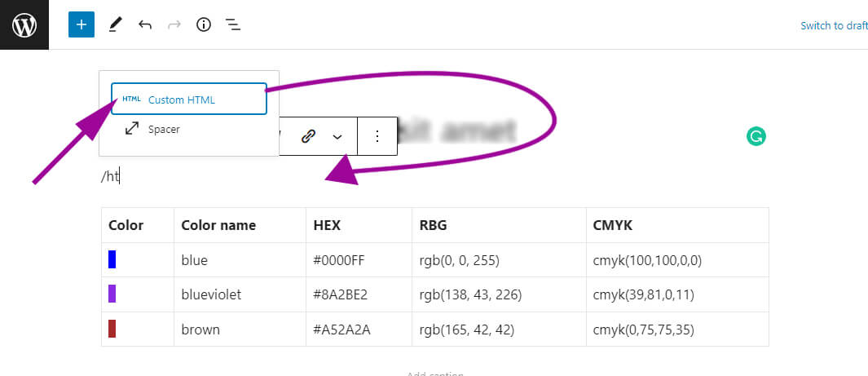The image size is (868, 376).
Task: Open the block inserter plus button
Action: [x=82, y=25]
